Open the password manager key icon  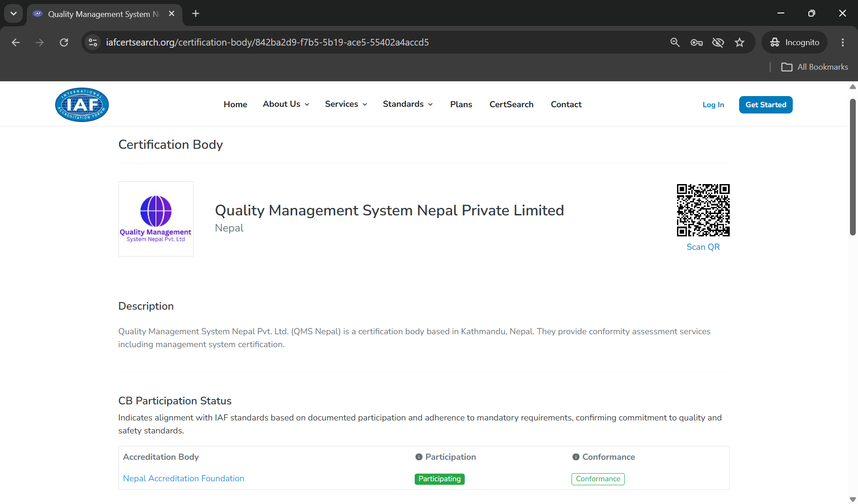click(x=697, y=42)
